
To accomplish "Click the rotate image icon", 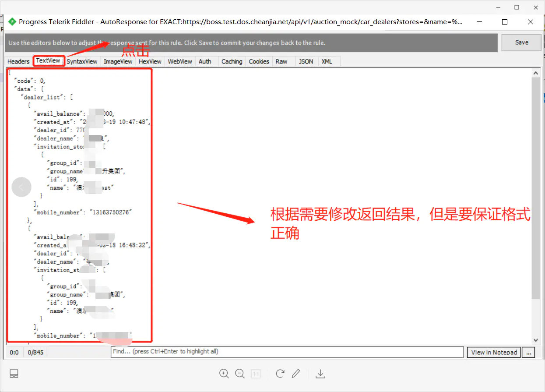I will [280, 374].
